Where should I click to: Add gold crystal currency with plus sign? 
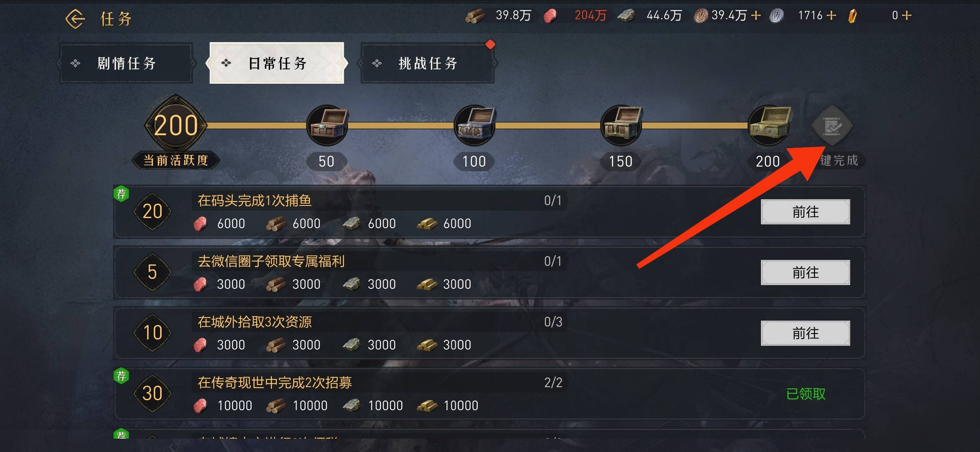[x=907, y=15]
